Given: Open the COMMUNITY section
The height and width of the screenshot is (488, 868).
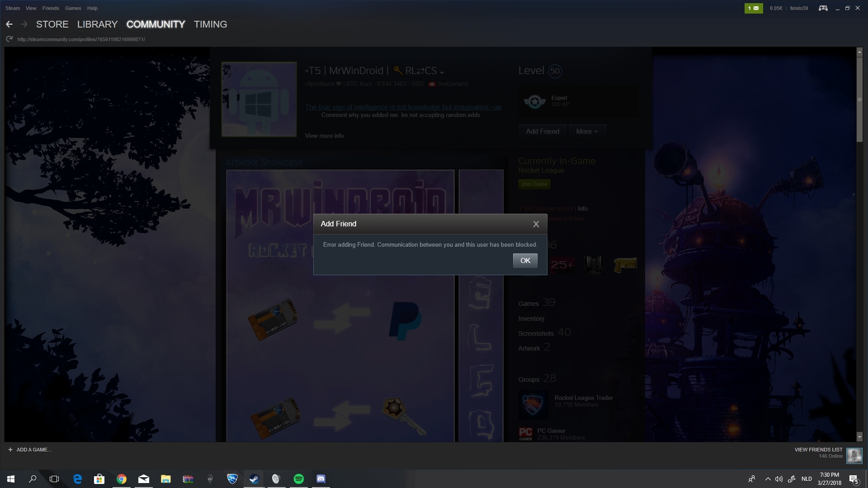Looking at the screenshot, I should click(x=156, y=24).
